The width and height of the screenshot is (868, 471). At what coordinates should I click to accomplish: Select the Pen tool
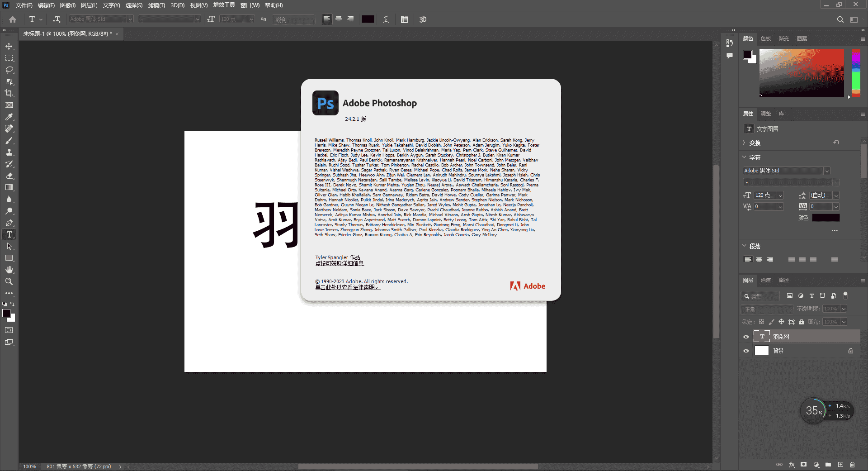(x=9, y=223)
